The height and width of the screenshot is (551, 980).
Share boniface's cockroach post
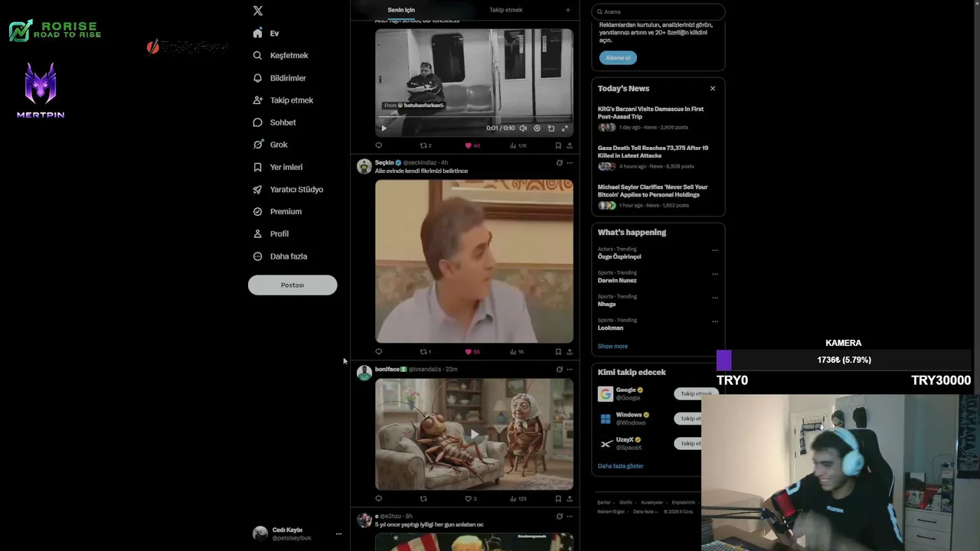click(570, 499)
